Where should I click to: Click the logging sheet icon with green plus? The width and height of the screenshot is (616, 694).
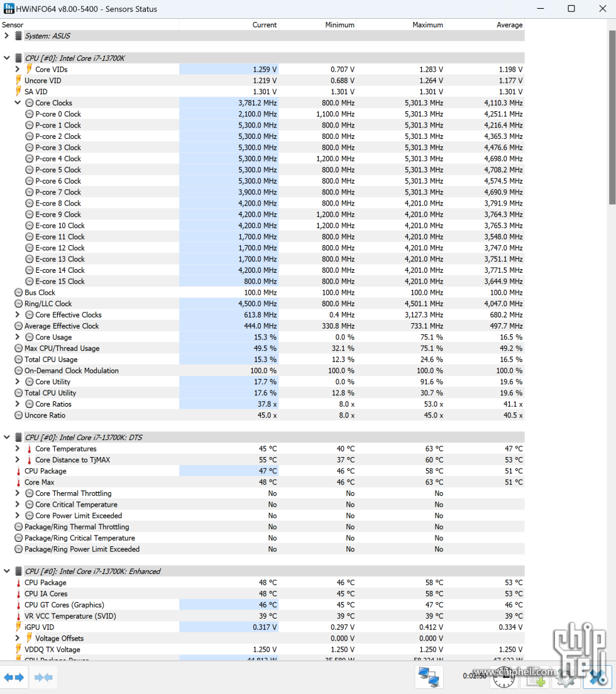(536, 677)
